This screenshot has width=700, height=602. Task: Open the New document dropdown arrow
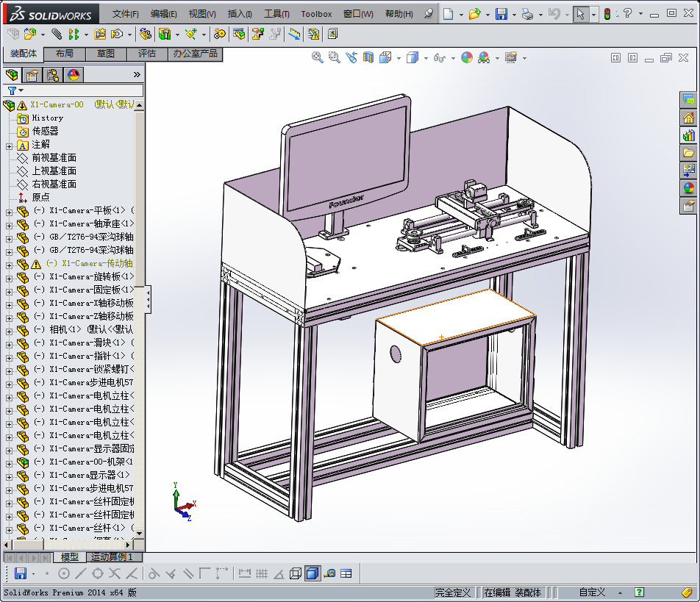tap(461, 15)
